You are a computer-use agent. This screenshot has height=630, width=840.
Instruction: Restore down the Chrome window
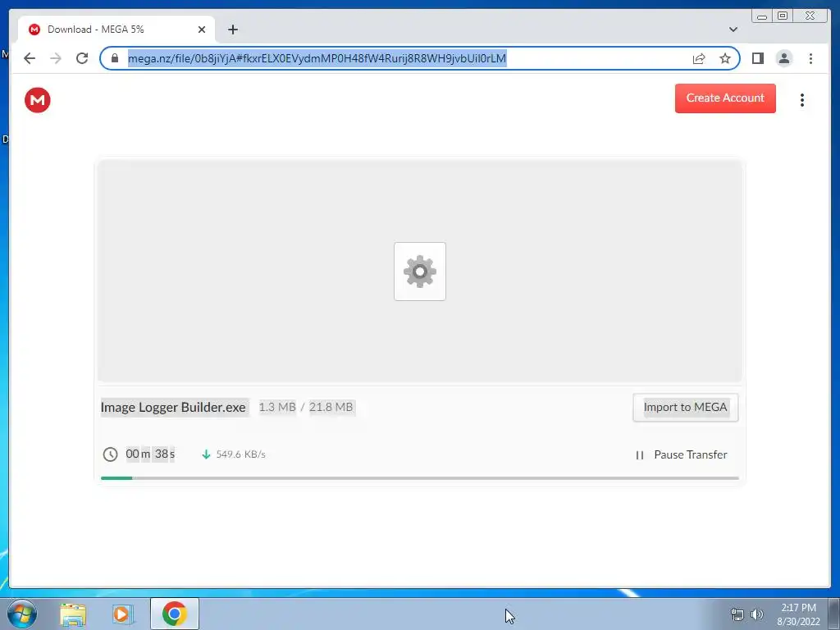coord(783,16)
